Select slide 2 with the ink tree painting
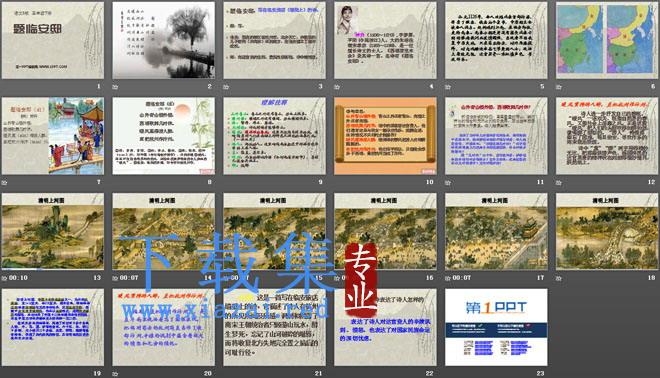The height and width of the screenshot is (378, 660). pyautogui.click(x=163, y=40)
